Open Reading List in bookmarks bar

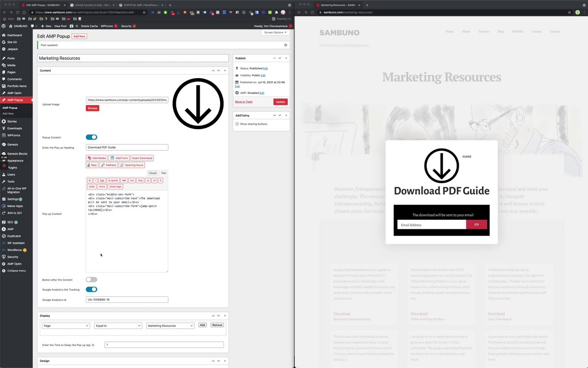coord(281,19)
